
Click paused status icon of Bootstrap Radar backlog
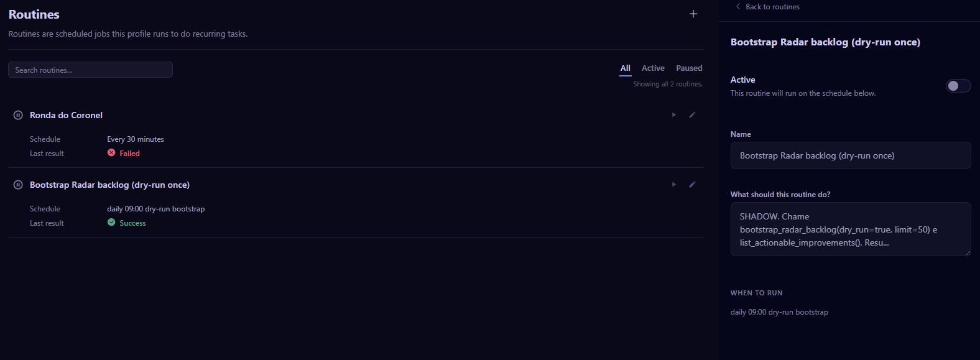point(18,185)
